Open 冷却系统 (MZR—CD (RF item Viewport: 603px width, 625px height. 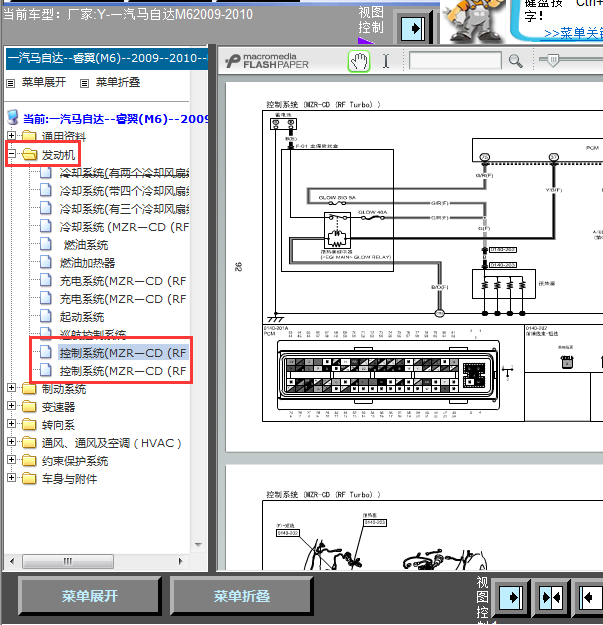point(124,227)
